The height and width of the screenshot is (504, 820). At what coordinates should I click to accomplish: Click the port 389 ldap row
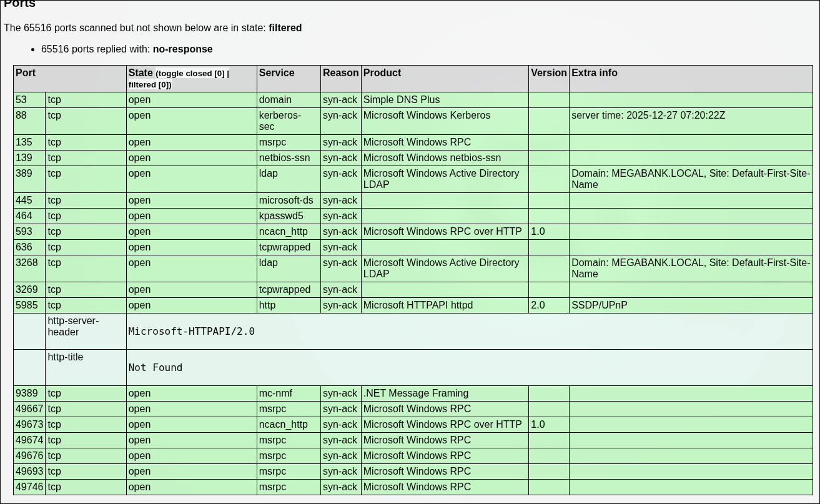[x=413, y=179]
